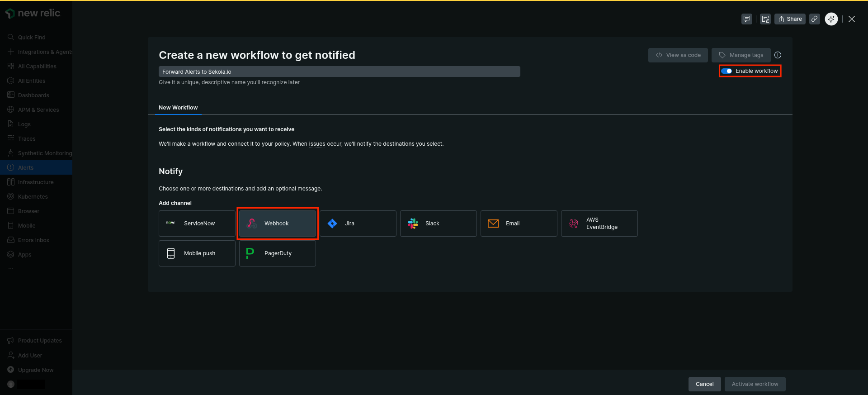Click Apps sidebar icon
Image resolution: width=868 pixels, height=395 pixels.
[x=11, y=254]
